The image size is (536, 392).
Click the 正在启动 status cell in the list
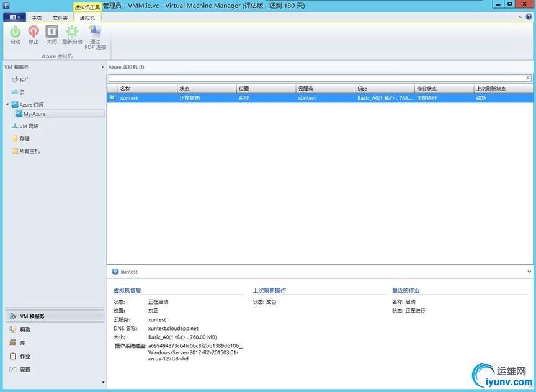click(x=189, y=98)
